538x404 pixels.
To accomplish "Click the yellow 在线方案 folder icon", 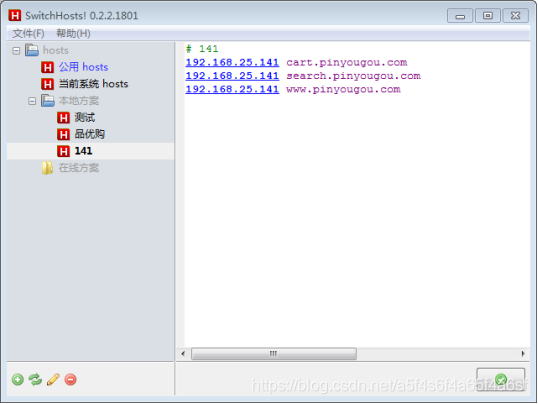I will click(x=47, y=168).
